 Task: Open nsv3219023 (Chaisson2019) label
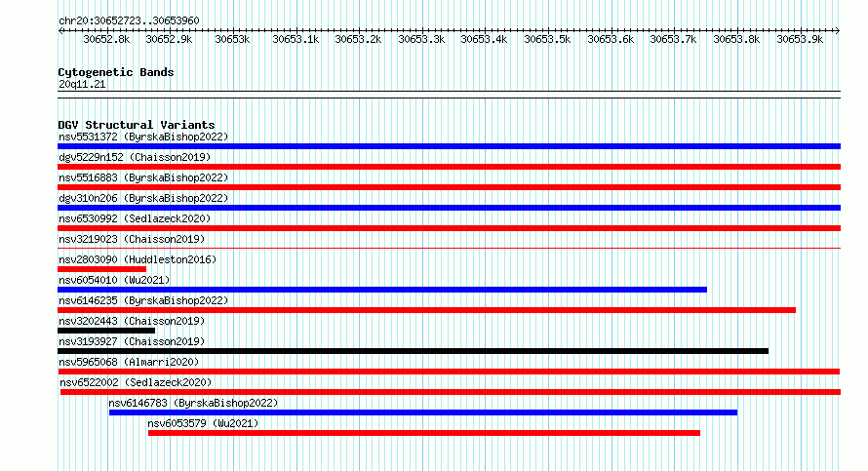pyautogui.click(x=132, y=239)
